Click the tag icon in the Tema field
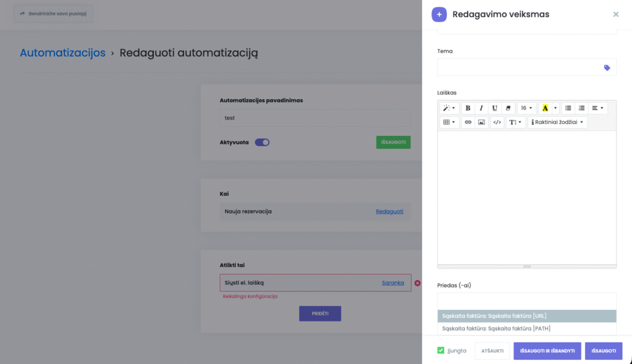Screen dimensions: 632x364 point(607,68)
